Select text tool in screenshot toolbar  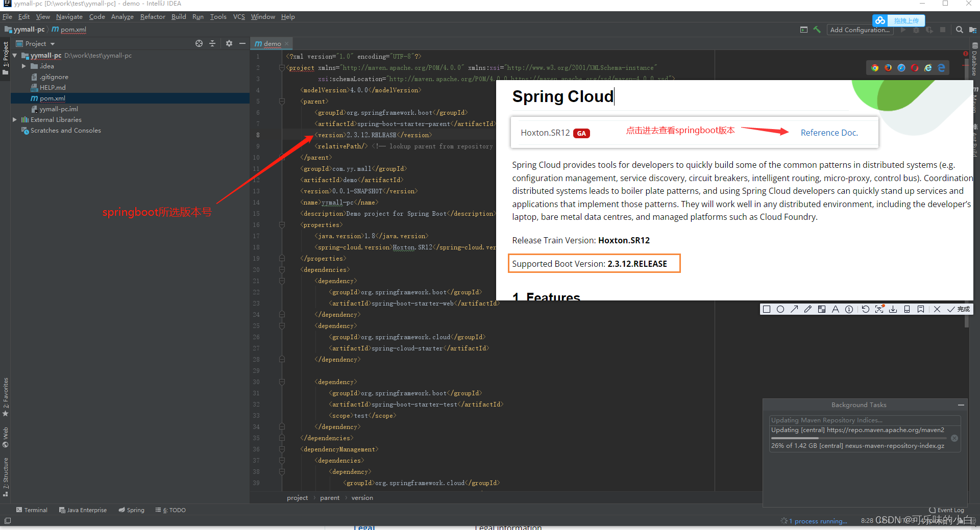pos(836,309)
